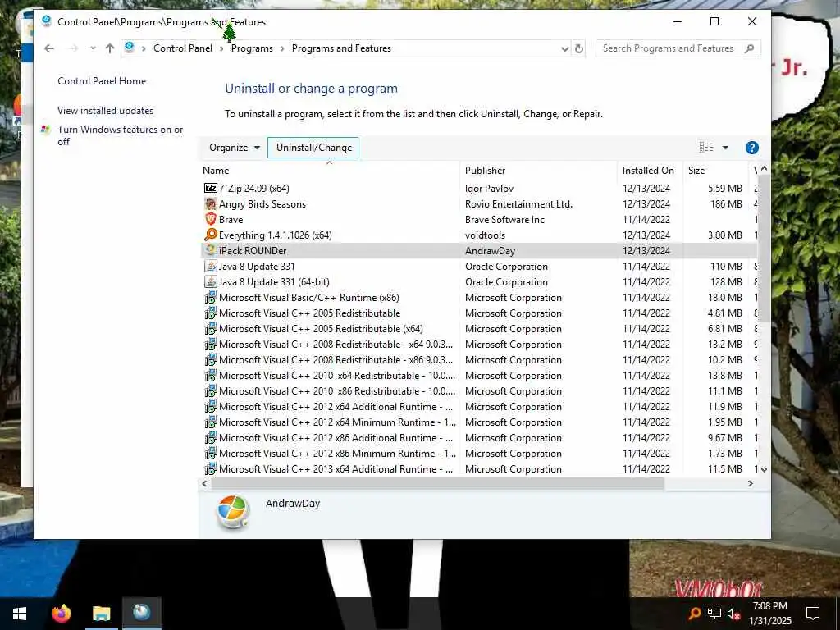
Task: Select the Brave program name
Action: pyautogui.click(x=231, y=220)
